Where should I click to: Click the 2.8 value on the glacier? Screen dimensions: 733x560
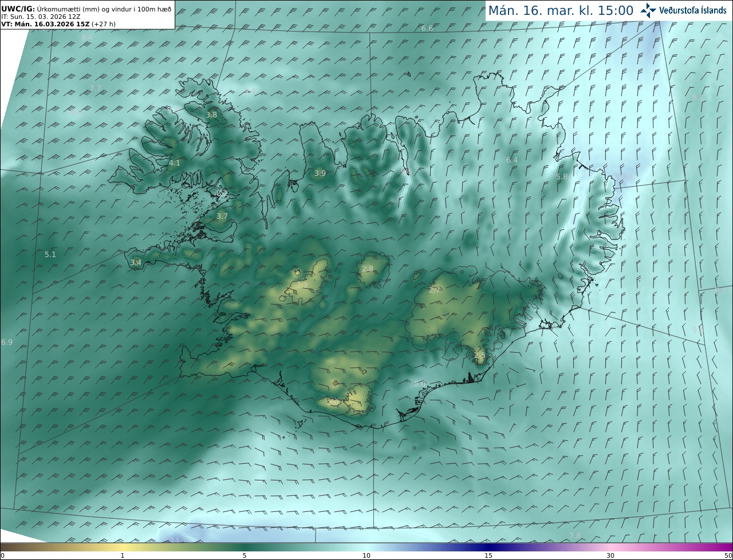(368, 269)
